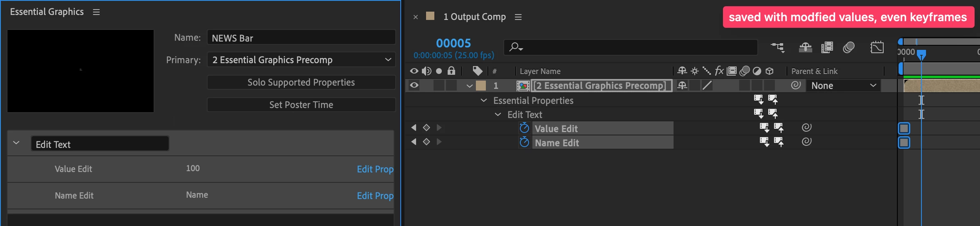The width and height of the screenshot is (980, 226).
Task: Click the Video eye column header
Action: 414,71
